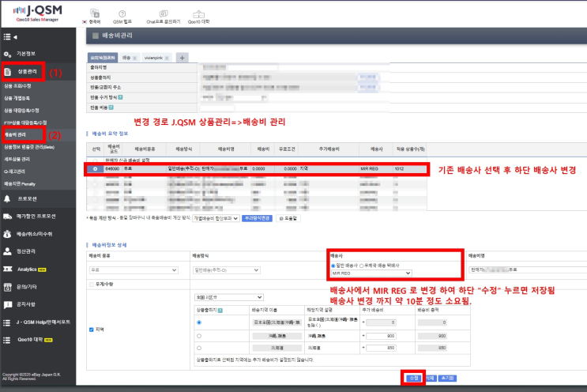This screenshot has height=392, width=587.
Task: Click the money bag icon beside 배송/취소/미수취
Action: point(7,234)
